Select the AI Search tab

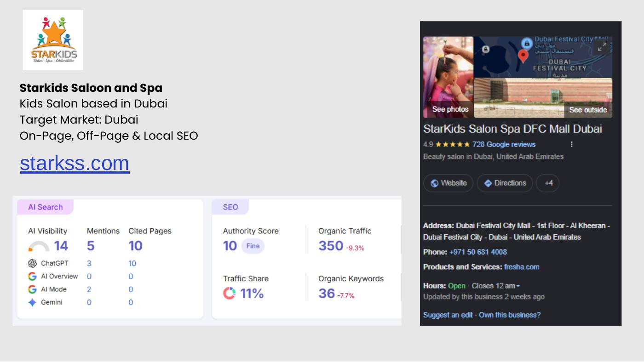click(x=46, y=207)
